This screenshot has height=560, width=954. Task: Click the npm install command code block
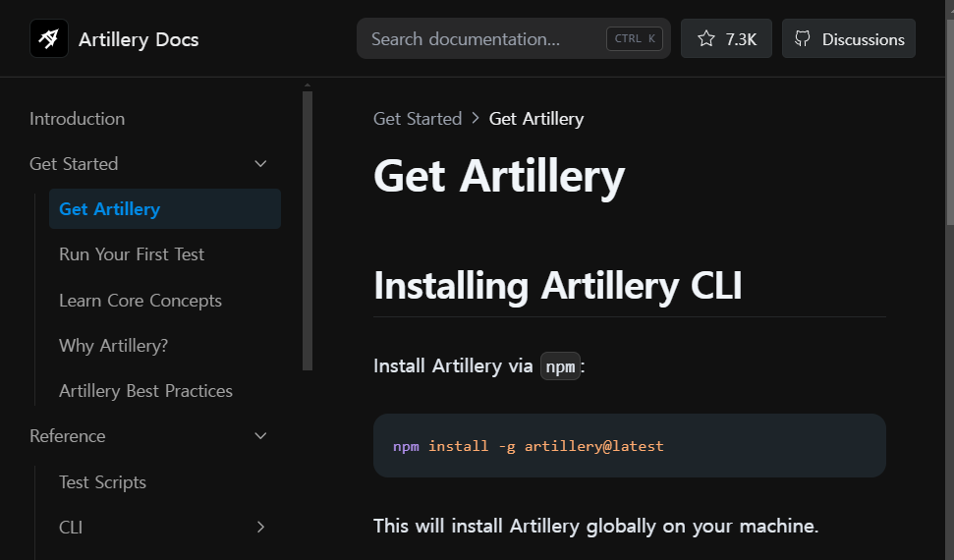pos(629,446)
